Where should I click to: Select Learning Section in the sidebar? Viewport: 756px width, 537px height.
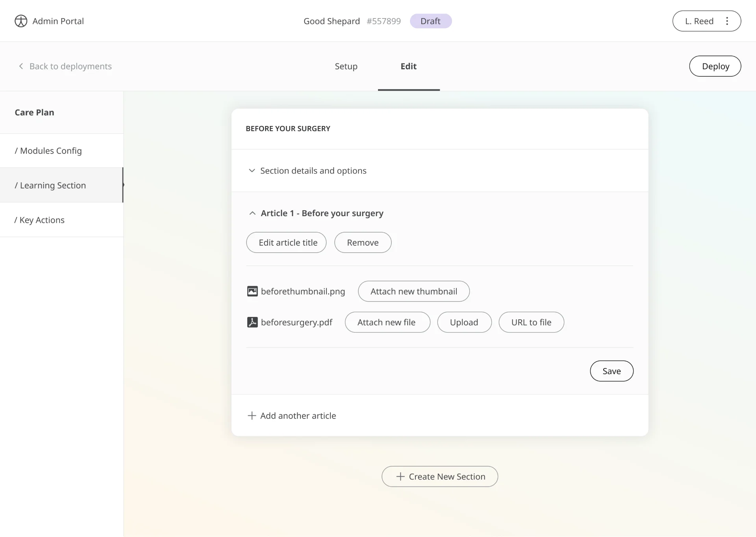coord(61,185)
